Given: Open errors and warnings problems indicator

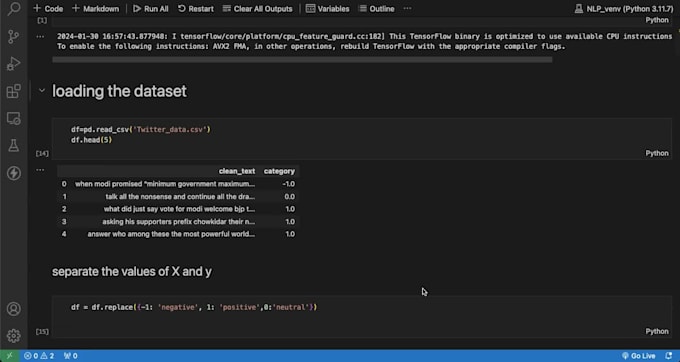Looking at the screenshot, I should (39, 356).
